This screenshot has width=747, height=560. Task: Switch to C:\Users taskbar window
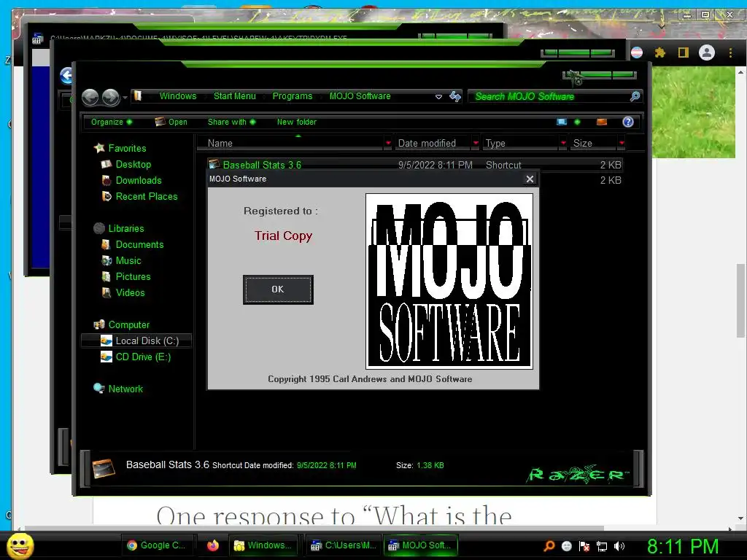(344, 545)
